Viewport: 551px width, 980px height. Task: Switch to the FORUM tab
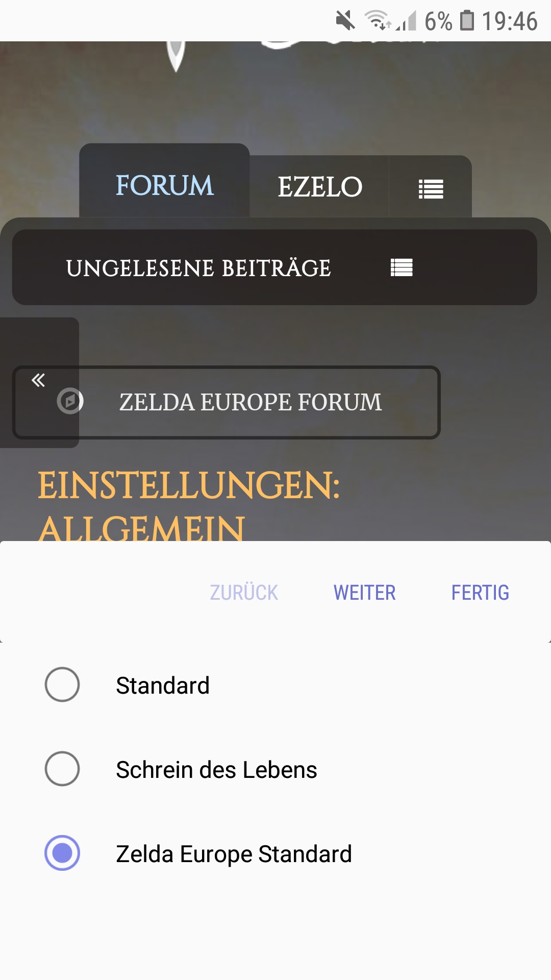164,186
